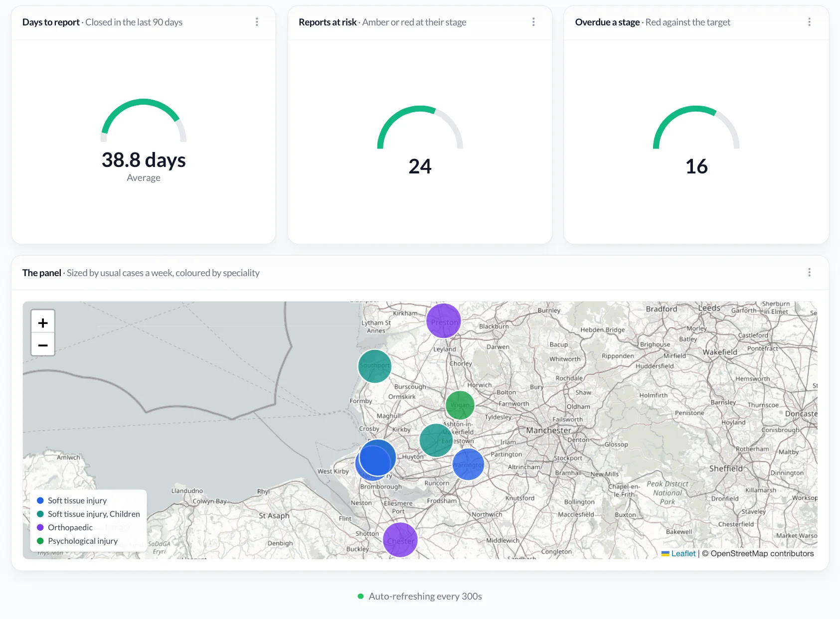The height and width of the screenshot is (619, 840).
Task: Open Overdue a stage card options menu
Action: 809,22
